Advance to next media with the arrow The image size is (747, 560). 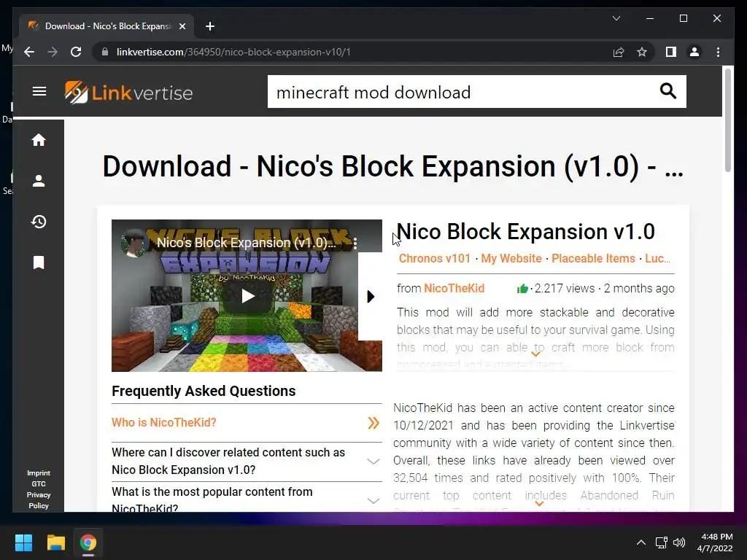pos(371,297)
